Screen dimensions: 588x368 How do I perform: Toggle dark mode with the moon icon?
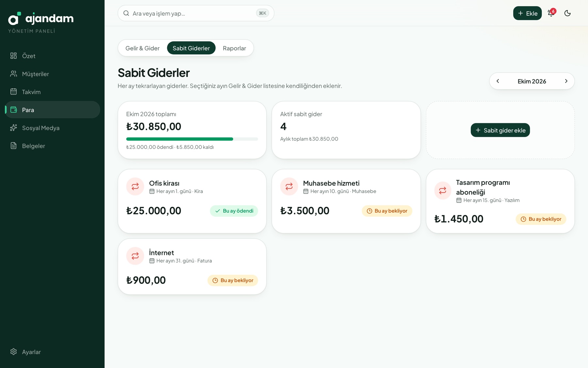pyautogui.click(x=567, y=13)
